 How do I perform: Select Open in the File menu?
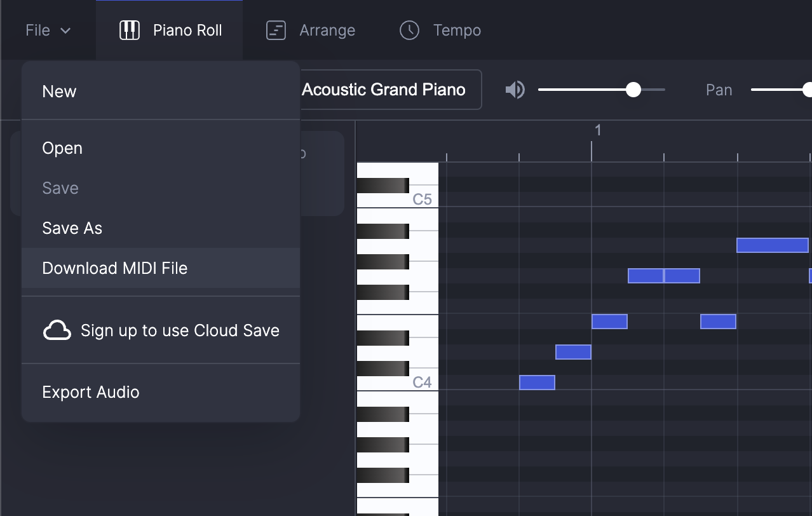[62, 148]
